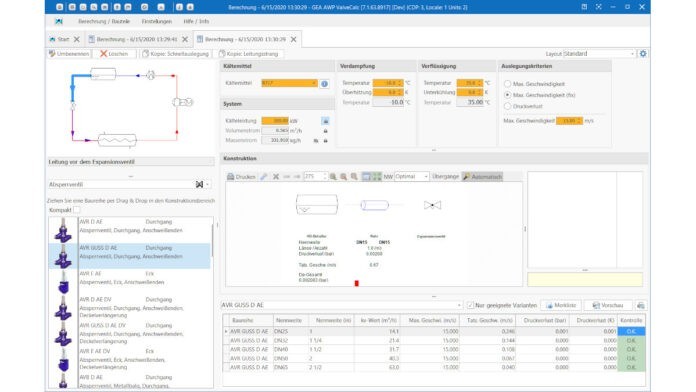Open the AVR GUSS D AE variant dropdown
Image resolution: width=696 pixels, height=392 pixels.
(x=341, y=305)
